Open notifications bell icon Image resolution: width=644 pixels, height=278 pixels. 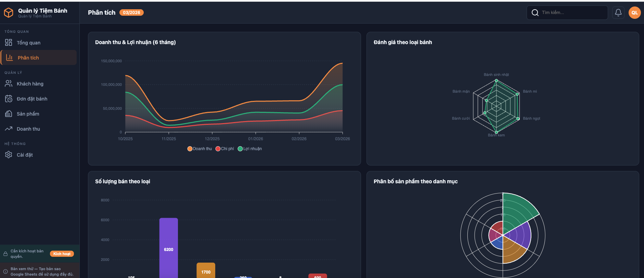click(x=618, y=13)
